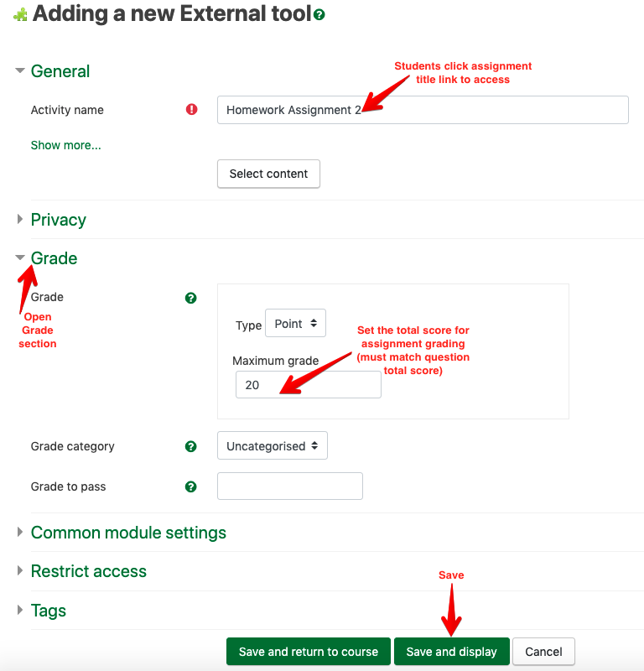Image resolution: width=644 pixels, height=671 pixels.
Task: Click the Select content button
Action: tap(268, 174)
